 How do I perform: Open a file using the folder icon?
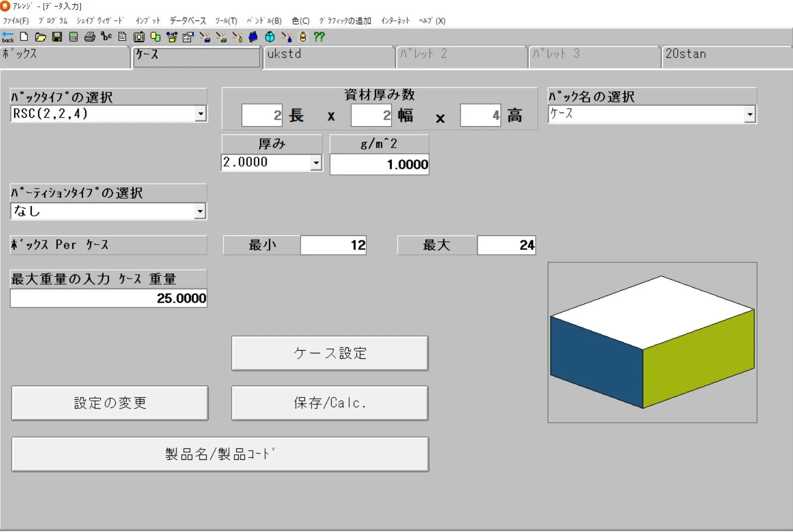(40, 37)
